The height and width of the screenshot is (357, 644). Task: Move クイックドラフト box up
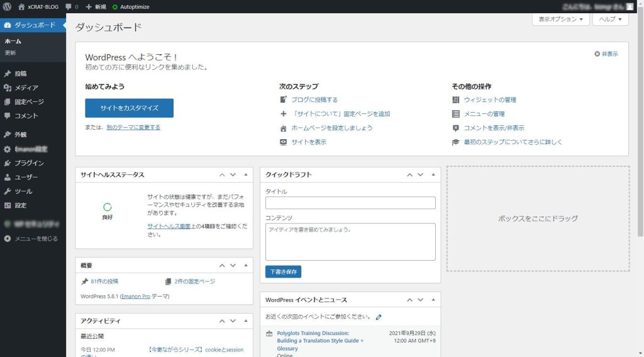coord(409,175)
